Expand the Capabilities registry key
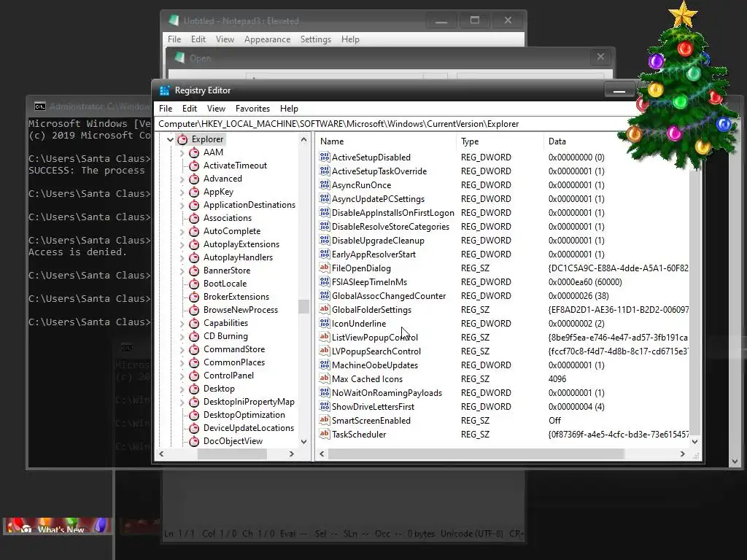The height and width of the screenshot is (560, 747). click(x=182, y=323)
